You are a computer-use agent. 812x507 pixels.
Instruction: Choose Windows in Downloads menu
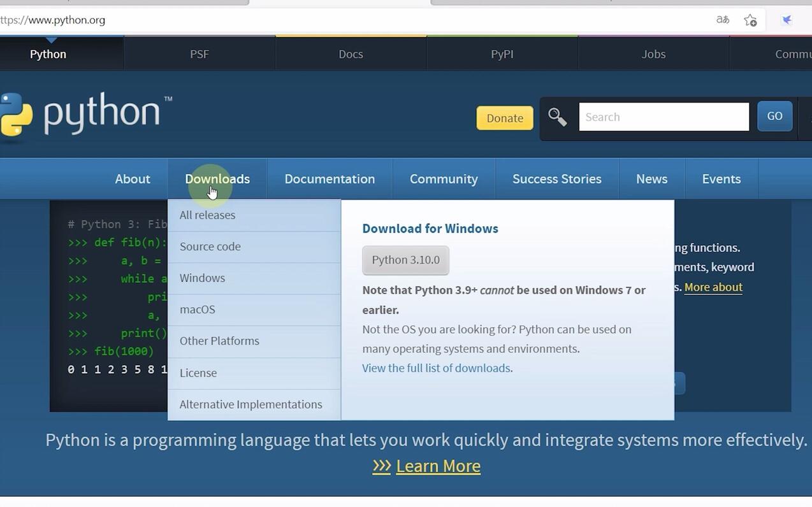tap(254, 278)
